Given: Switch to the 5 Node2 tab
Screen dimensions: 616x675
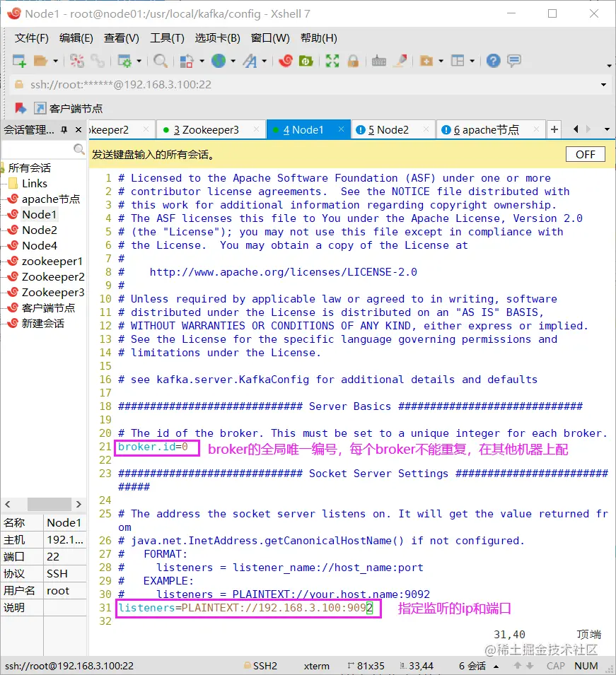Looking at the screenshot, I should coord(388,129).
